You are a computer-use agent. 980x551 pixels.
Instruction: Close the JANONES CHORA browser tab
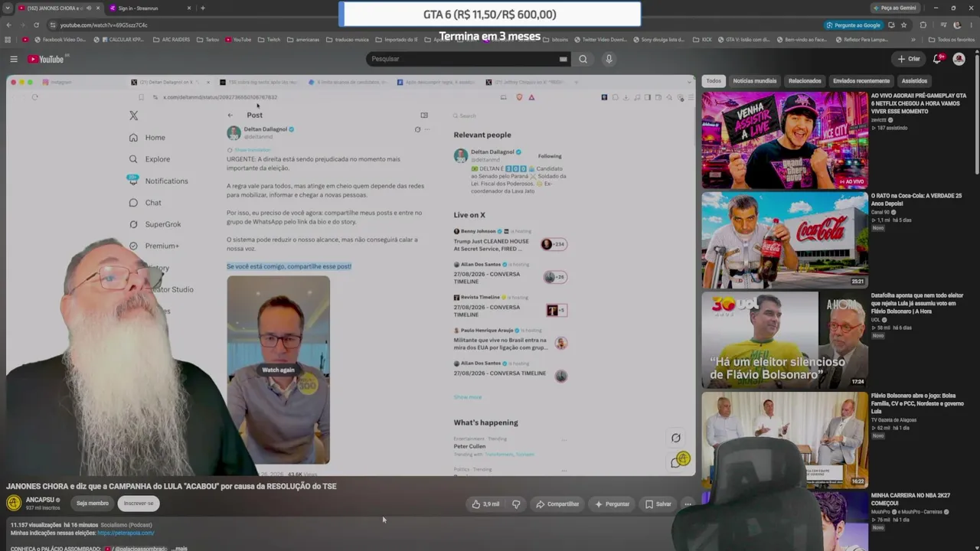(x=97, y=8)
